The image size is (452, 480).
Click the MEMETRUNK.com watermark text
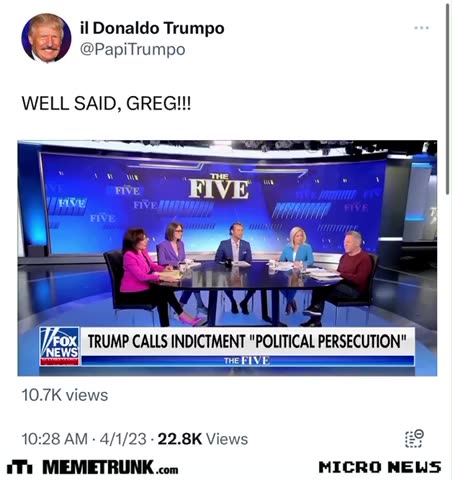click(110, 467)
